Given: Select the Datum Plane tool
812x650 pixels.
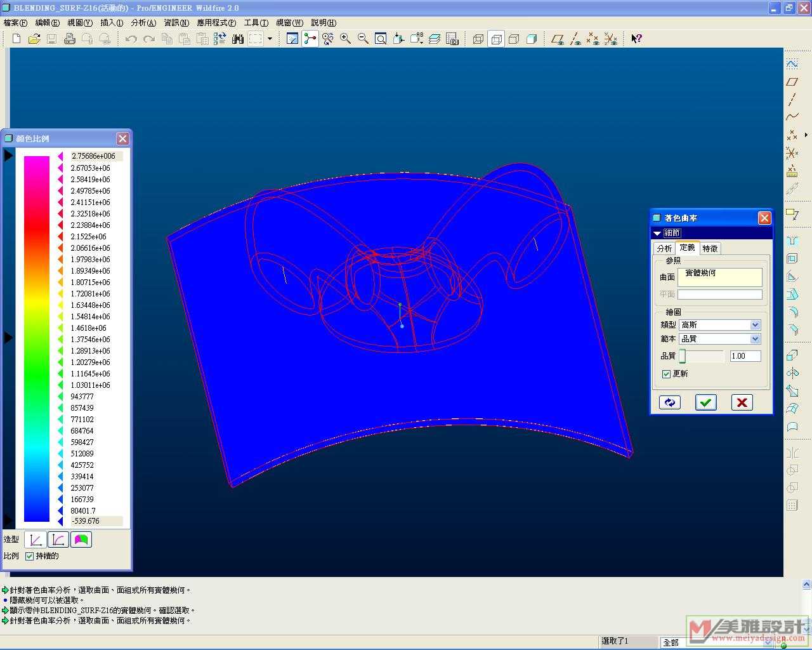Looking at the screenshot, I should pos(792,82).
